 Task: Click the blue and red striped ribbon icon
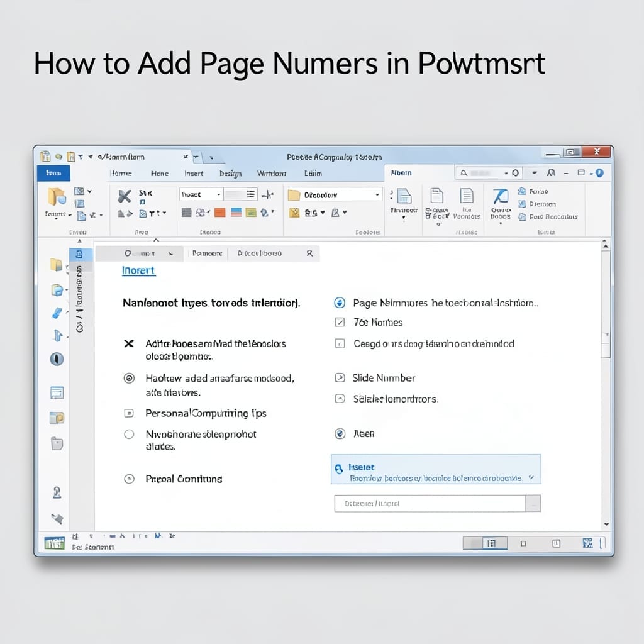[x=236, y=213]
